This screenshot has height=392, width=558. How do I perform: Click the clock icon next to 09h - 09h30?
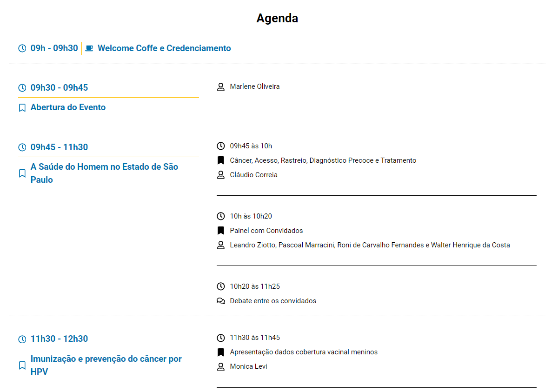pyautogui.click(x=22, y=48)
